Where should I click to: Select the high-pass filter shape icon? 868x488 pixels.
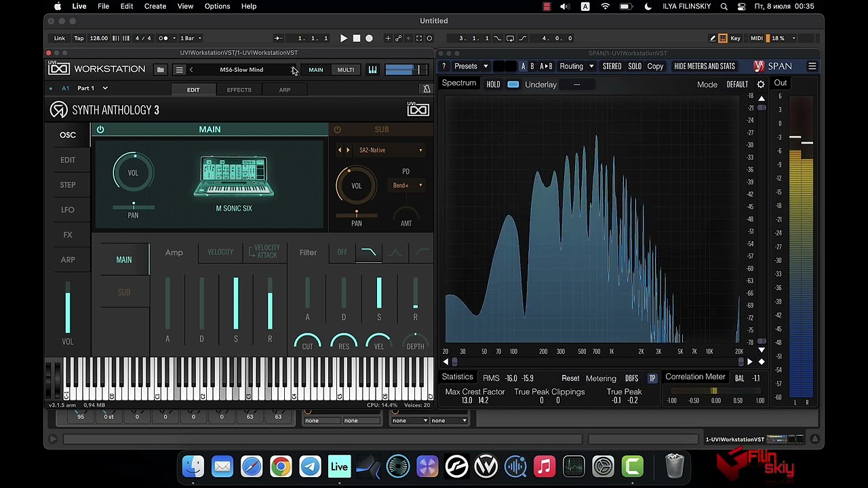point(421,252)
